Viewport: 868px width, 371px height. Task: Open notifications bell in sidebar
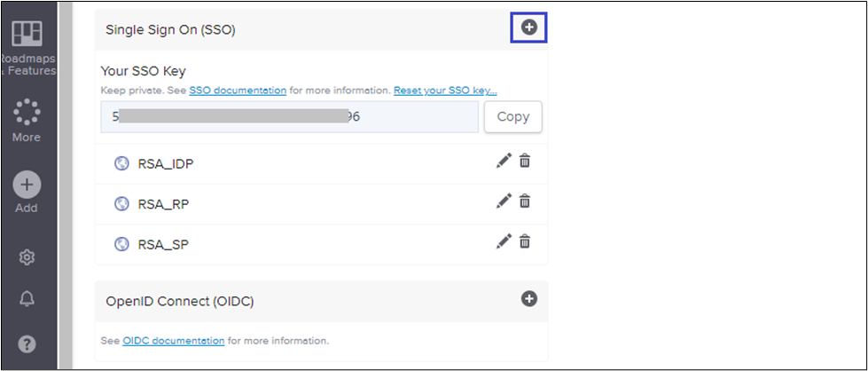27,300
